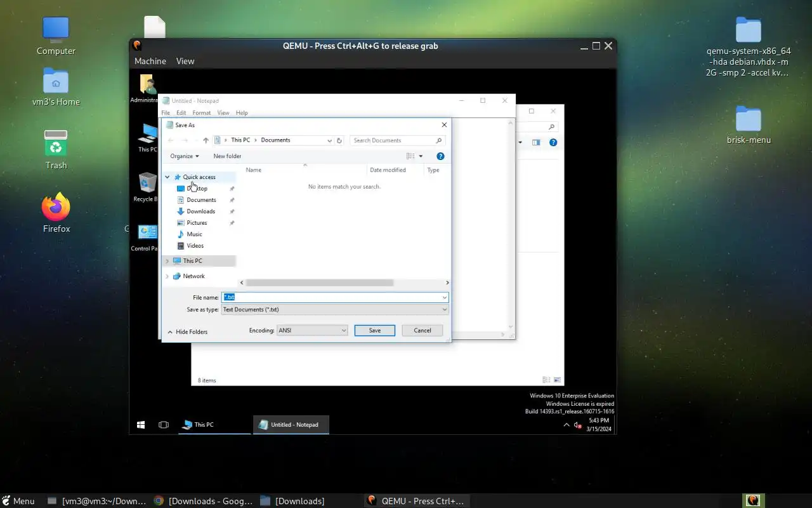Click the search magnifier in Save As dialog
812x508 pixels.
pos(438,140)
